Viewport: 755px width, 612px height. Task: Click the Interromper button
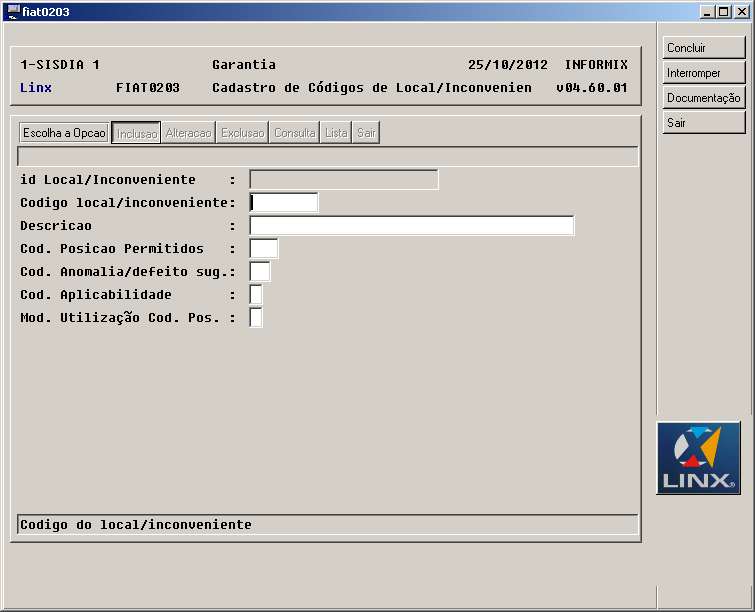(703, 73)
